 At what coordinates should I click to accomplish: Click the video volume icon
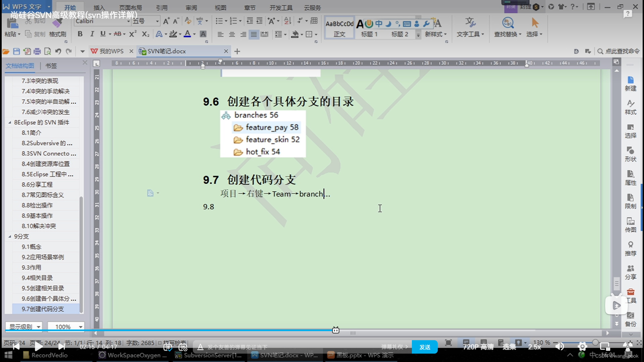click(559, 347)
